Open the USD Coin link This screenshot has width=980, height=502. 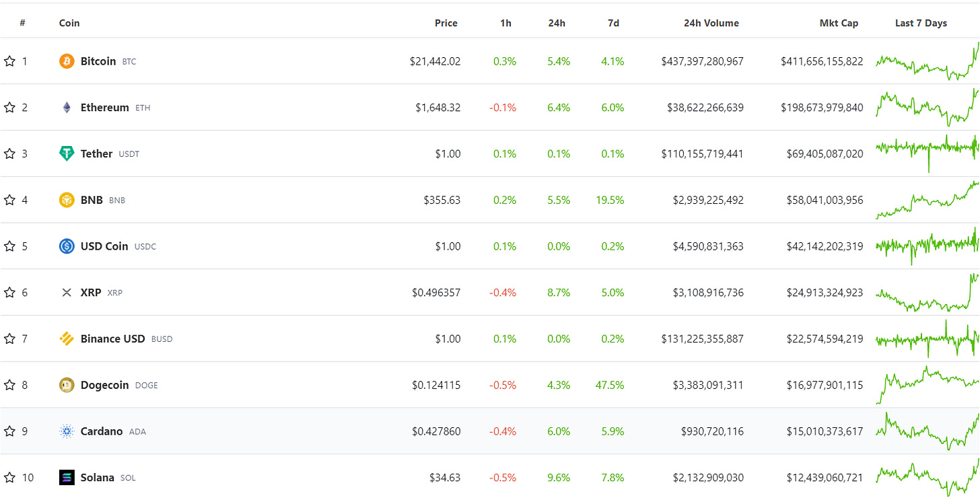pos(104,246)
